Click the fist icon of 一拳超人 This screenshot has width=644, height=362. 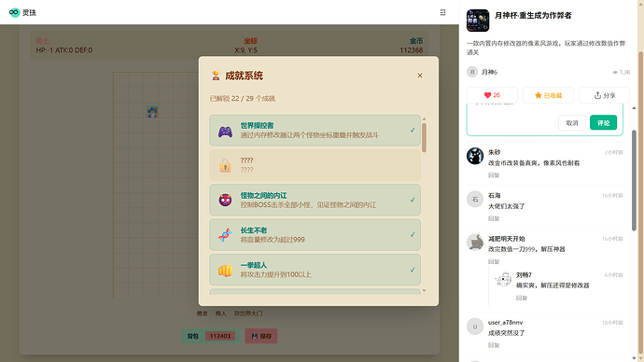pos(225,271)
